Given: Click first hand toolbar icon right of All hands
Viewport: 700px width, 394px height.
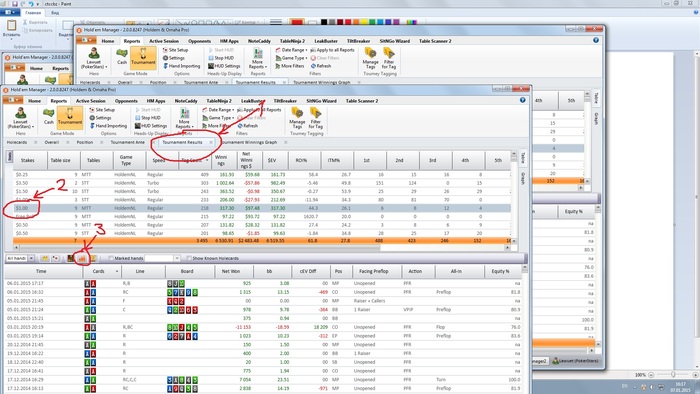Looking at the screenshot, I should (45, 258).
